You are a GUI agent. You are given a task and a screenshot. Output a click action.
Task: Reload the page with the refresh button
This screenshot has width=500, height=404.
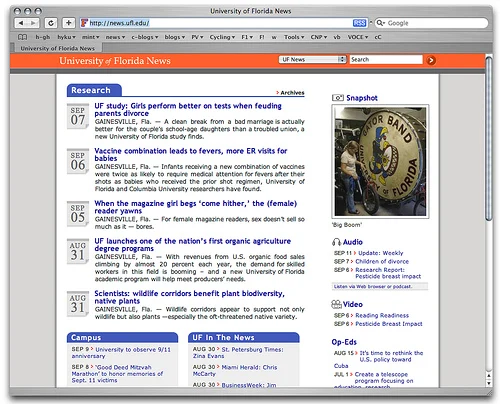tap(51, 23)
